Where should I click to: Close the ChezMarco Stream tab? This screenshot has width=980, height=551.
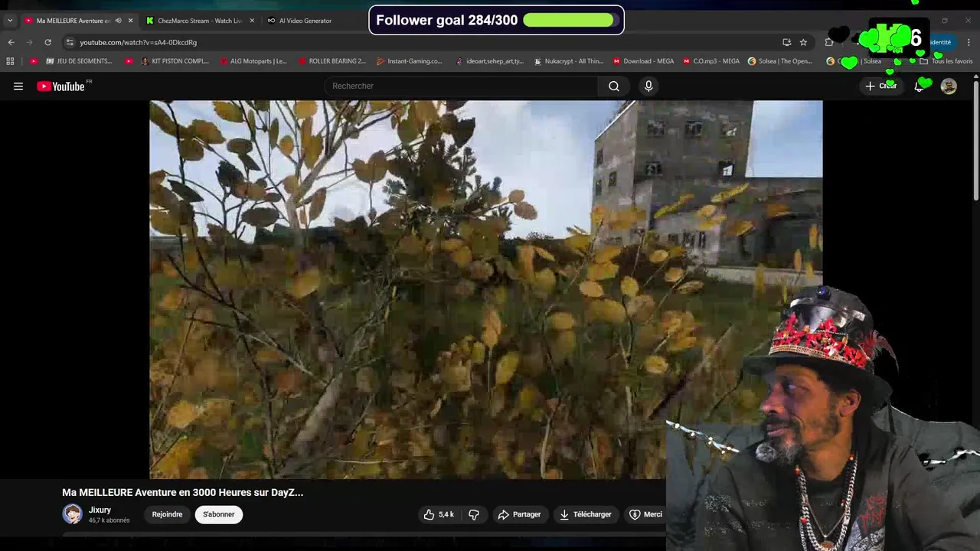252,21
